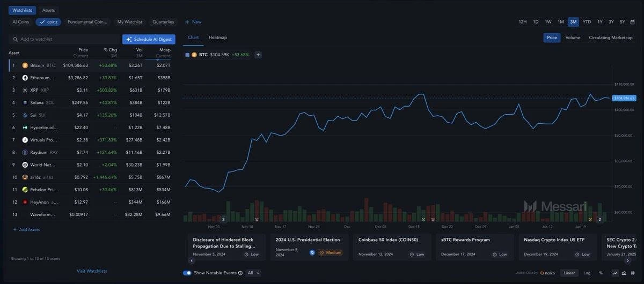Click the BTC series color swatch

[187, 55]
